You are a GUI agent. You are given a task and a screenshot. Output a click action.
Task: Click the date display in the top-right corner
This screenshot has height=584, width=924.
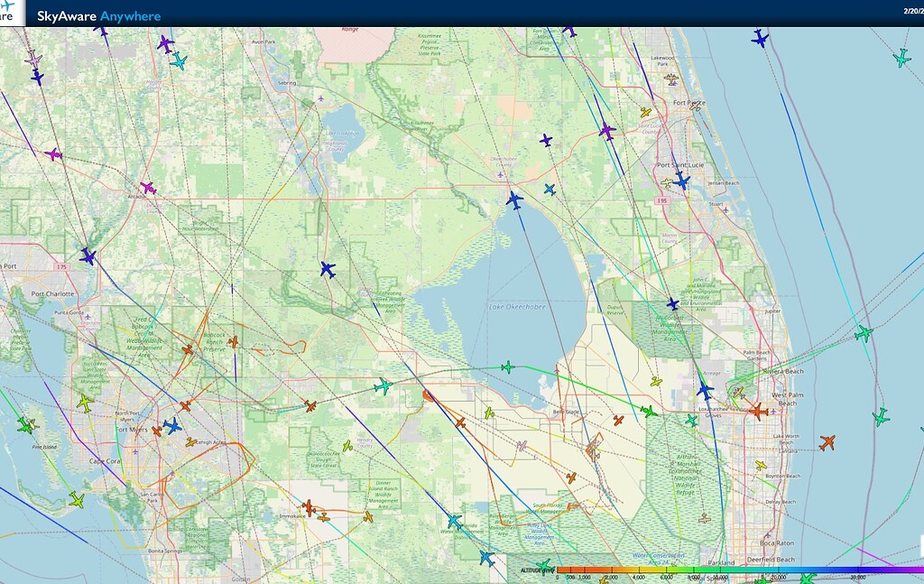click(x=910, y=9)
